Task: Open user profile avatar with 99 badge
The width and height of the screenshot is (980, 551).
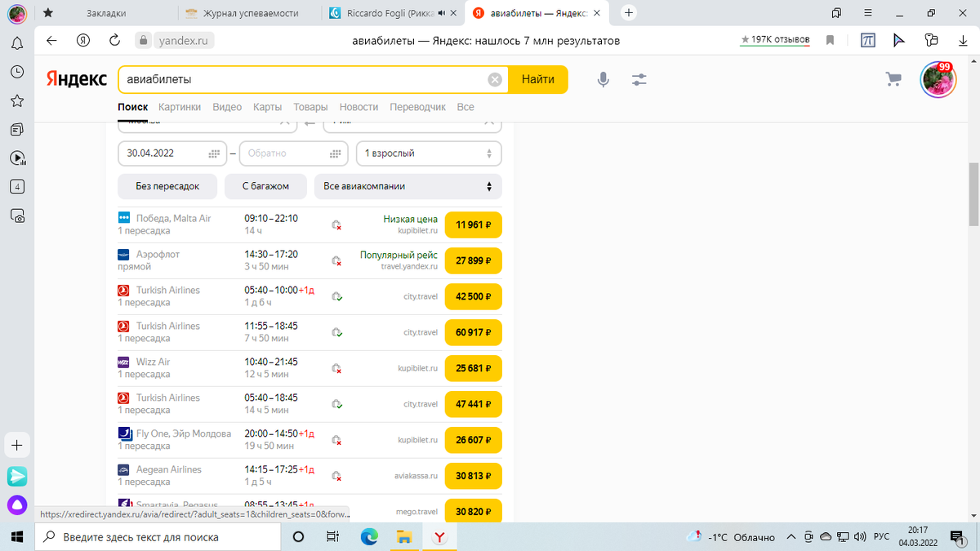Action: coord(938,79)
